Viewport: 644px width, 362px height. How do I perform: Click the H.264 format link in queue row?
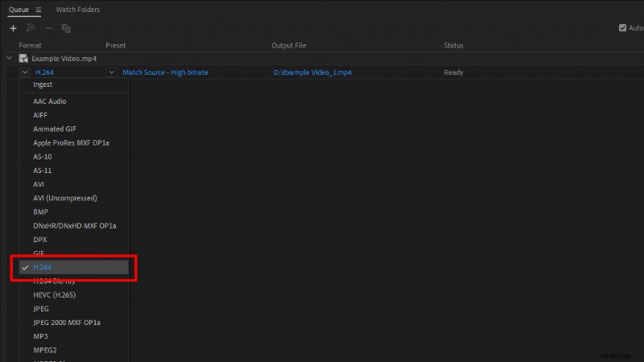pyautogui.click(x=44, y=72)
